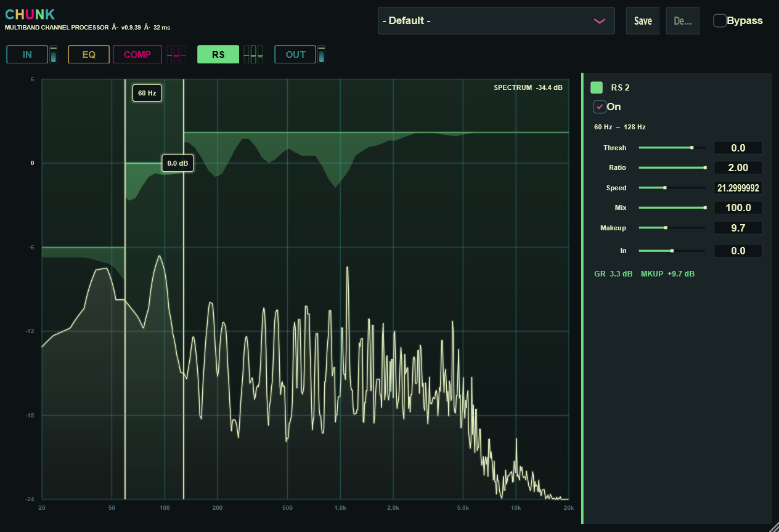Screen dimensions: 779x532
Task: Toggle the Bypass checkbox
Action: (720, 20)
